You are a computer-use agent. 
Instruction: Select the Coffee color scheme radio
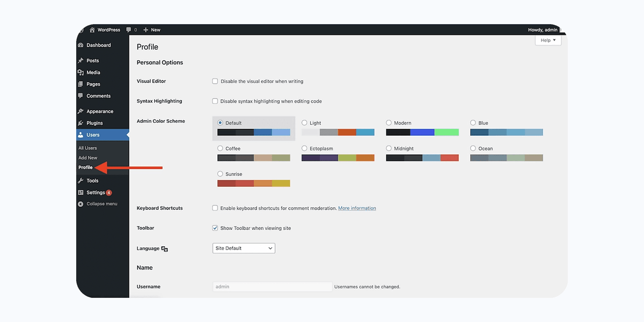click(x=220, y=149)
